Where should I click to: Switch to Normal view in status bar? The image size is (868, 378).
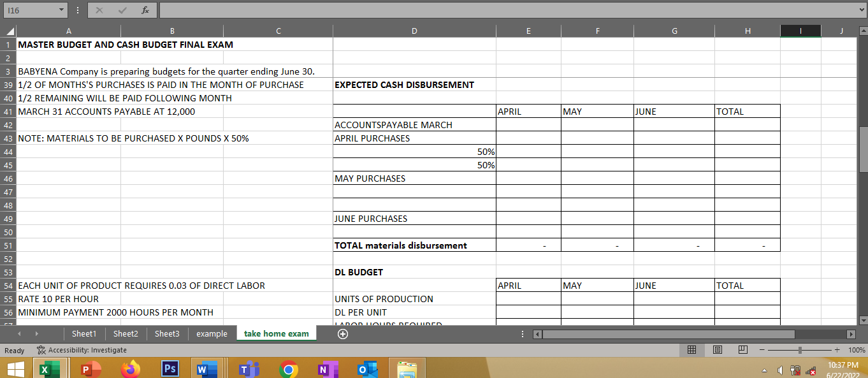pos(691,349)
